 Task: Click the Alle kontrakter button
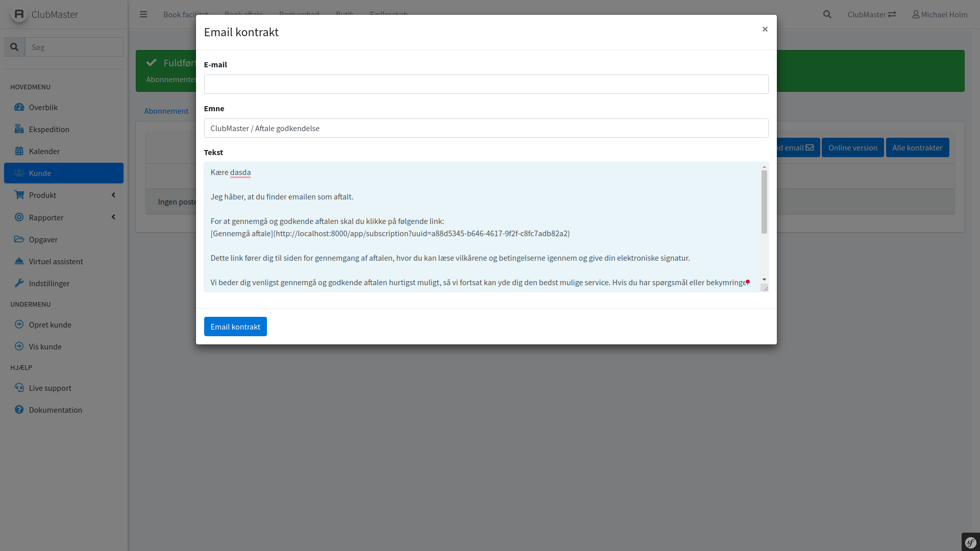[x=917, y=147]
